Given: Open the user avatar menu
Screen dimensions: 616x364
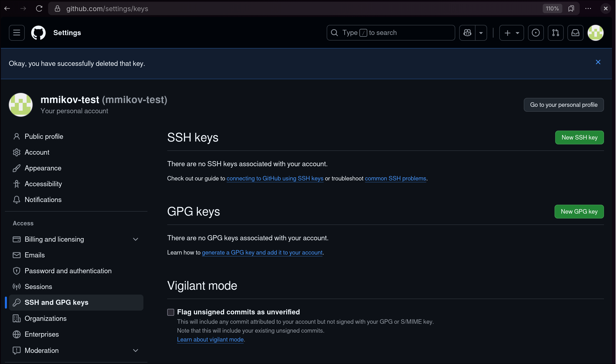Looking at the screenshot, I should (x=595, y=33).
